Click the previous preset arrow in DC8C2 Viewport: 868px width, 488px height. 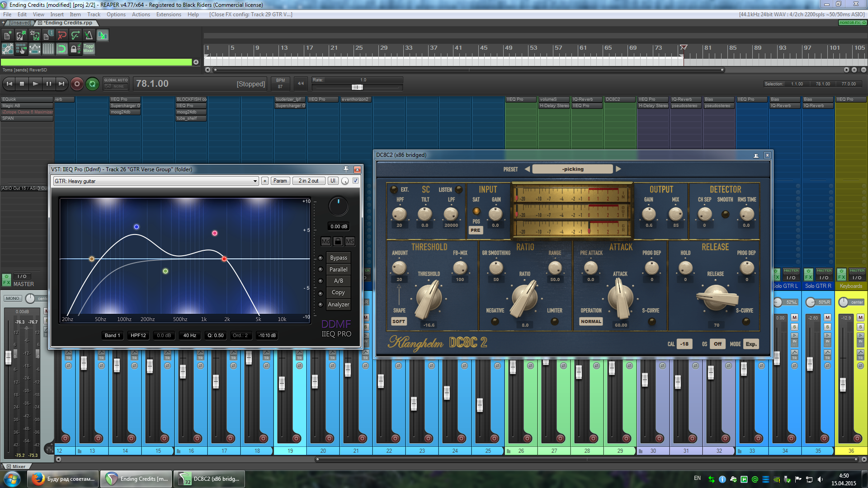coord(527,169)
